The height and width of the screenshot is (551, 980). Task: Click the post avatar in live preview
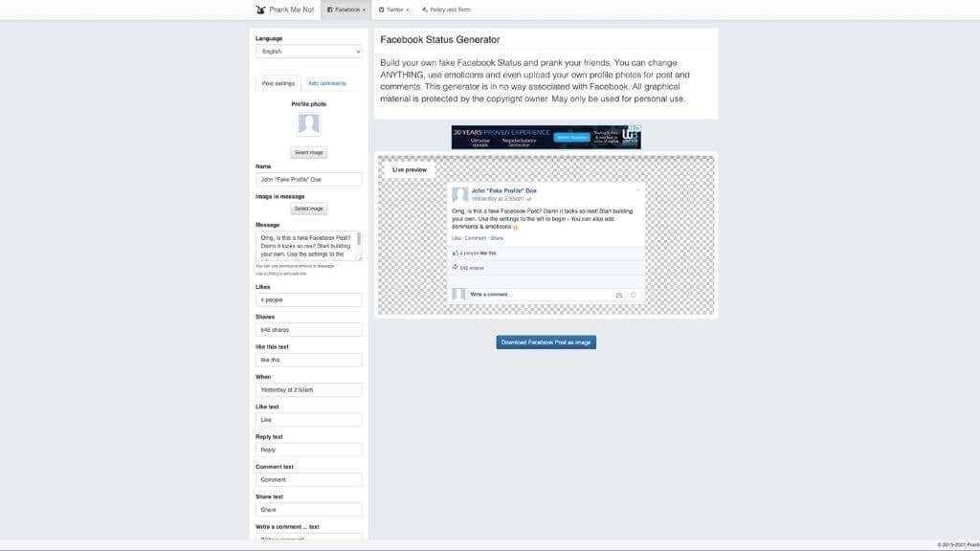460,194
